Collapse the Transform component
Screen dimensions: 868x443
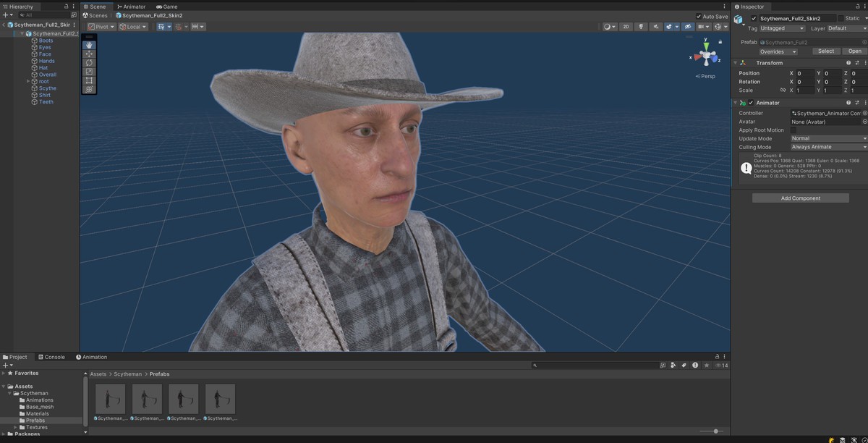click(736, 63)
